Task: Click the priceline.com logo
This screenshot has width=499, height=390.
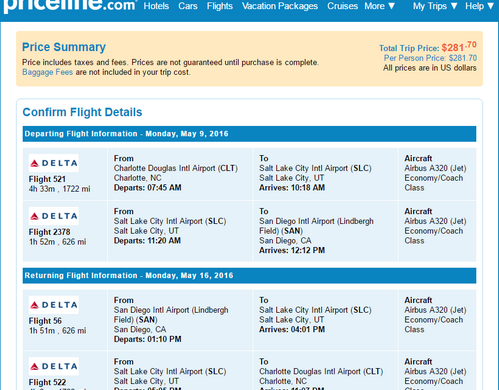Action: pos(70,6)
